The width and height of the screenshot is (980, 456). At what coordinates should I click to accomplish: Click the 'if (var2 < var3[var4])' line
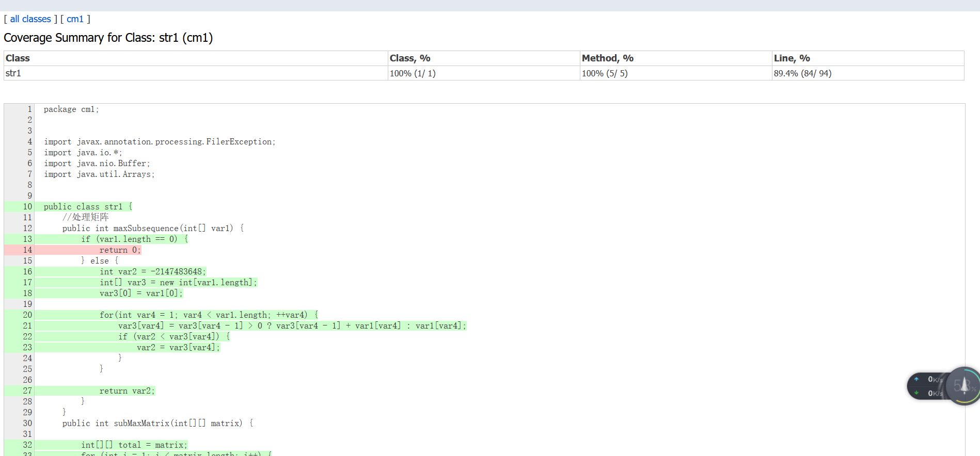(x=174, y=337)
